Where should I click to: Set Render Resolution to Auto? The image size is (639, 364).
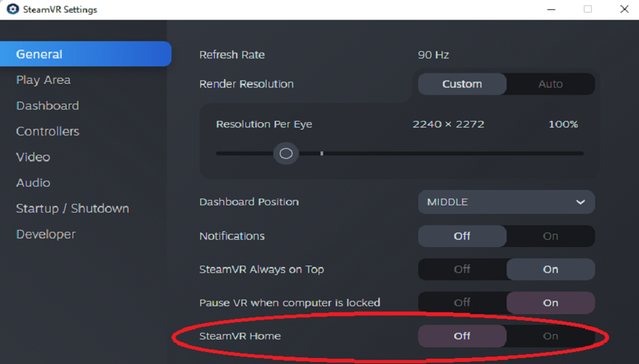point(550,84)
